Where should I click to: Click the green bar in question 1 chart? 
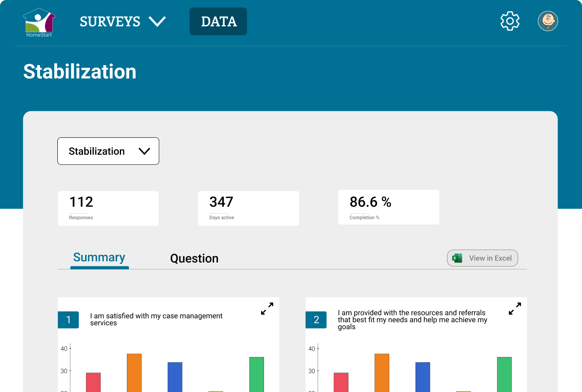(256, 375)
